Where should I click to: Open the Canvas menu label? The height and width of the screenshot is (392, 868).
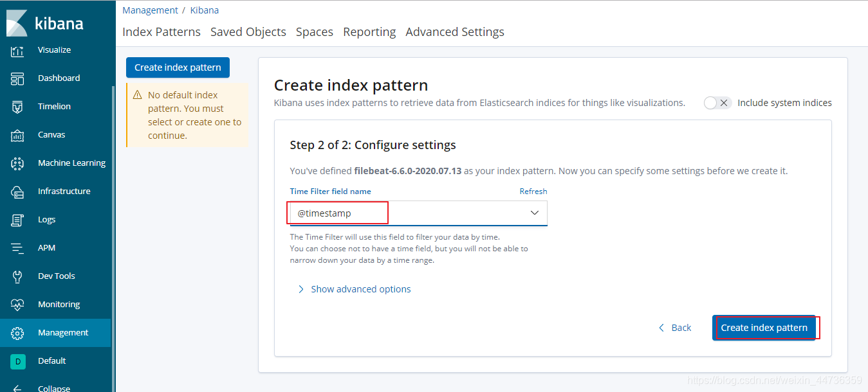pos(51,135)
